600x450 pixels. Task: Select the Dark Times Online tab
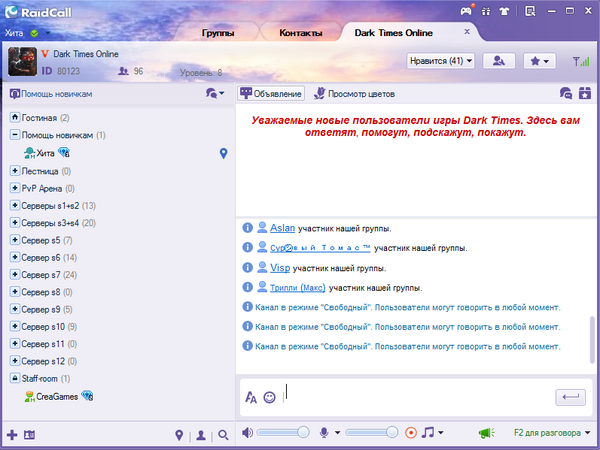393,33
